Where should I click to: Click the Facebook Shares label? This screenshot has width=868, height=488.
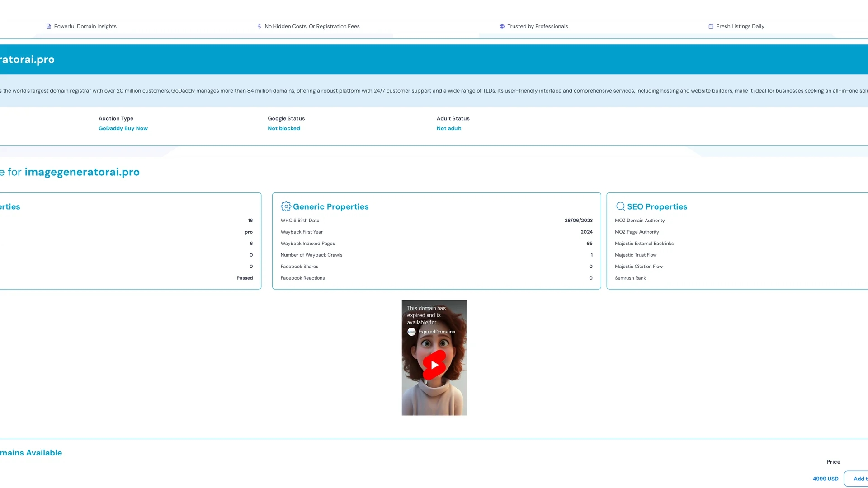[x=299, y=267]
